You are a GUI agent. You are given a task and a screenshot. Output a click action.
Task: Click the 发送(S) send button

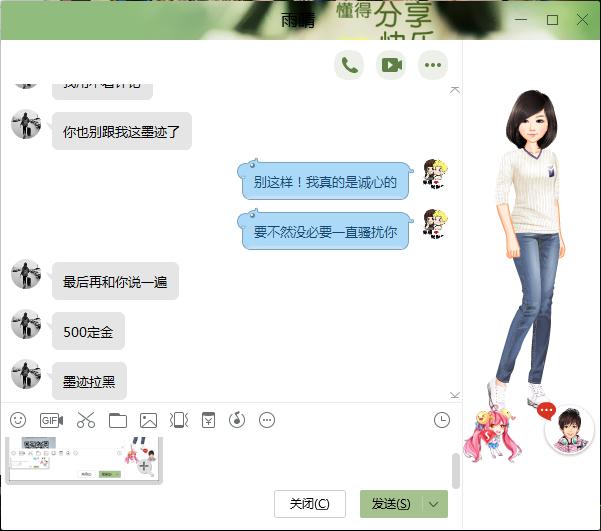pos(390,504)
